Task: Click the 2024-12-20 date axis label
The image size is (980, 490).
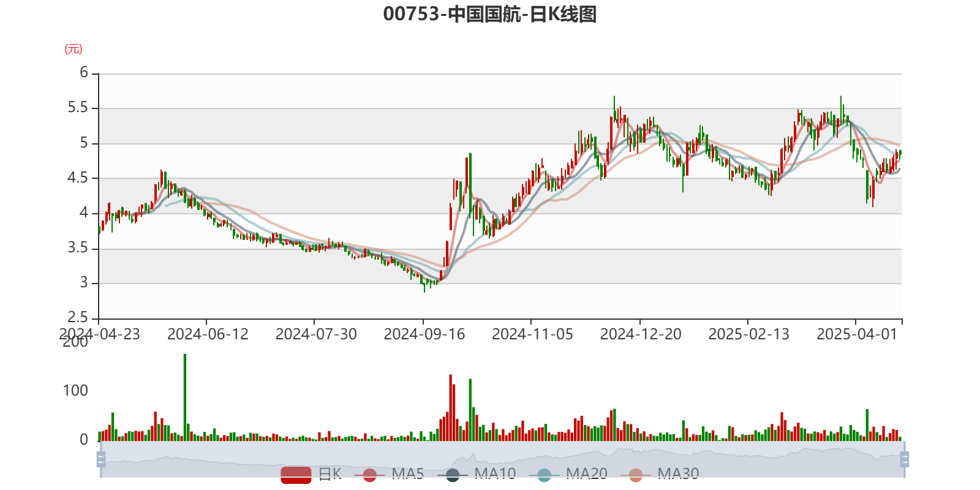Action: (641, 334)
